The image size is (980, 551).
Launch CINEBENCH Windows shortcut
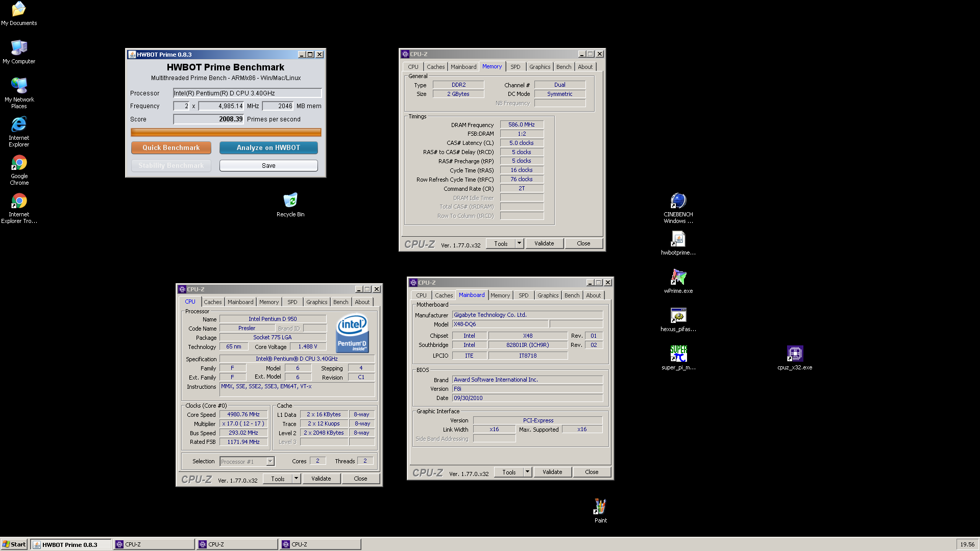tap(678, 208)
